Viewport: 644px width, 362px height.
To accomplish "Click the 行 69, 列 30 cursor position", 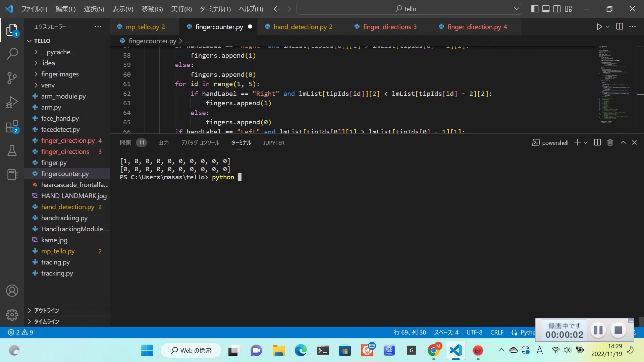I will click(x=410, y=332).
